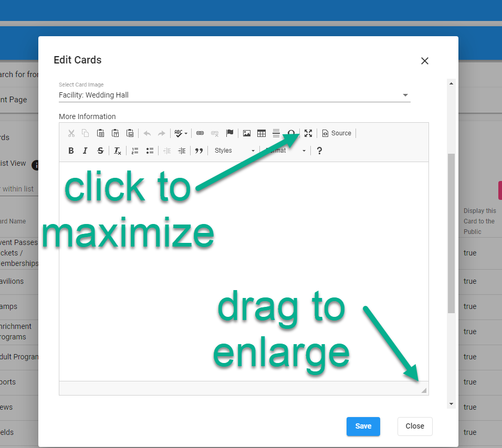Click the Save button

pos(363,426)
